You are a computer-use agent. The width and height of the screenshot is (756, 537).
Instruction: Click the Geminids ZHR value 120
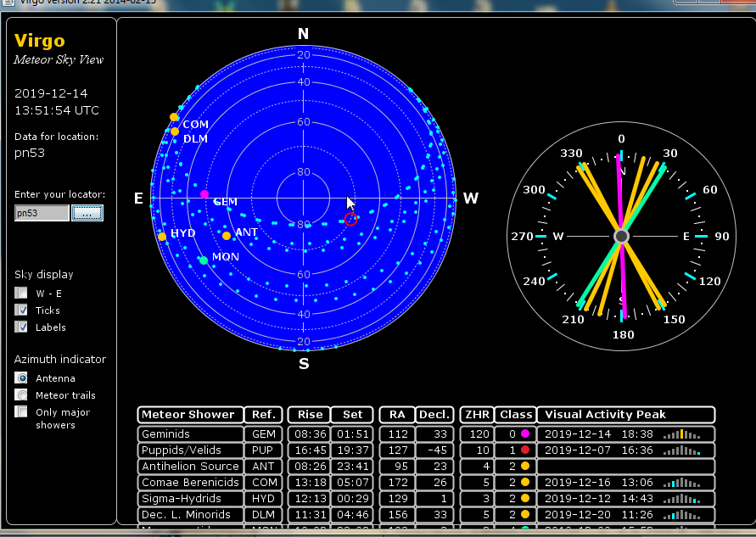coord(477,434)
